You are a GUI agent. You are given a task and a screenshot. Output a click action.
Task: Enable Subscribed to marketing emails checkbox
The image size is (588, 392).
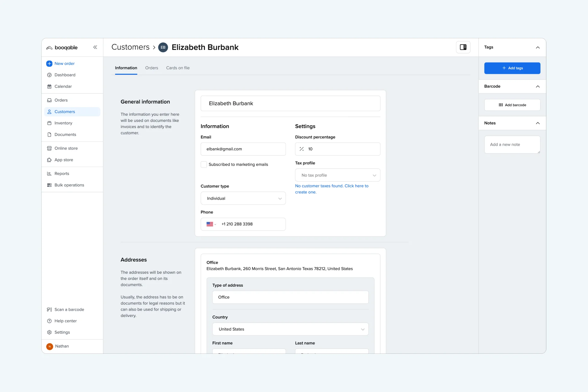204,164
